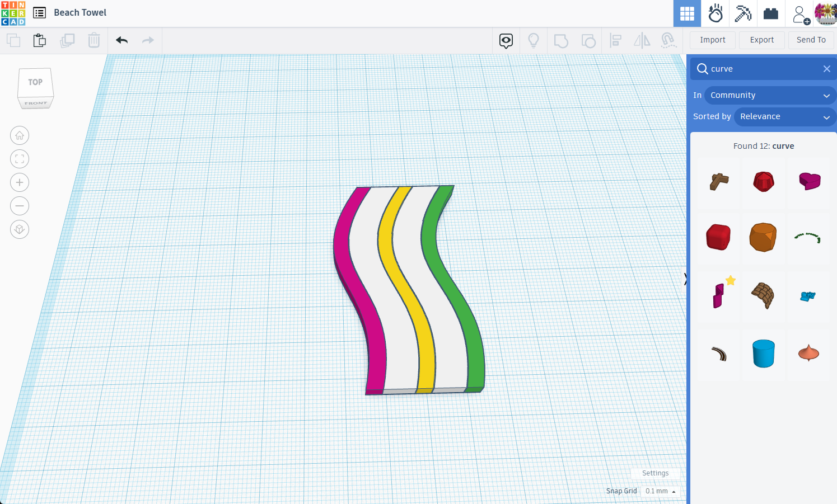The width and height of the screenshot is (837, 504).
Task: Click the Home view button
Action: [x=20, y=135]
